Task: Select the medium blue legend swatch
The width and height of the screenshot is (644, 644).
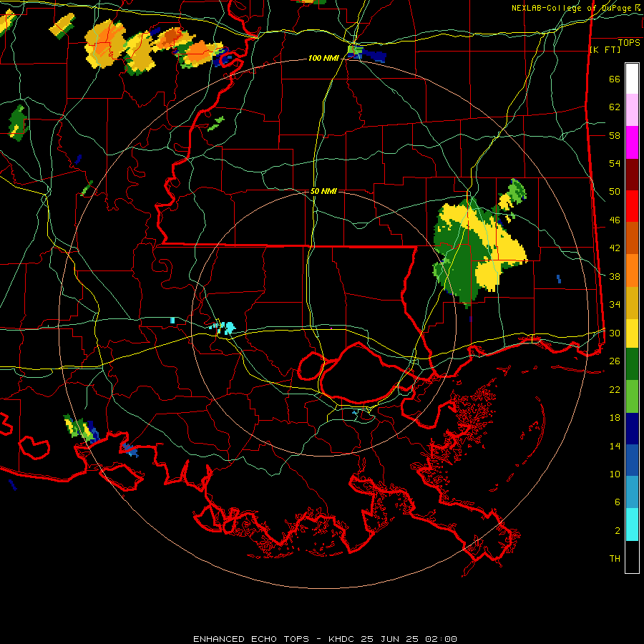Action: click(x=632, y=460)
